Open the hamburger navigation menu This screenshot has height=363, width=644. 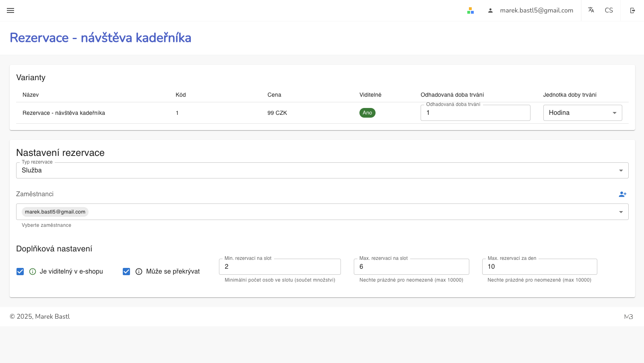10,10
